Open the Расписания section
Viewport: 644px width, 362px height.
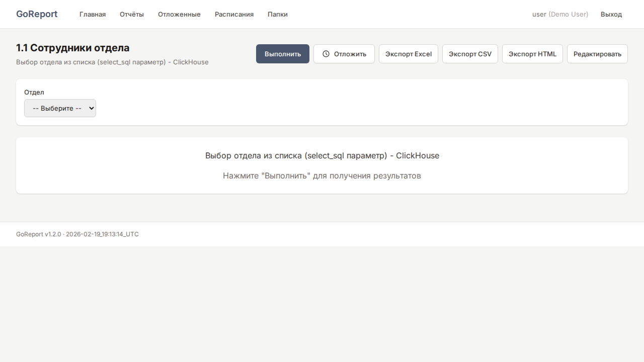coord(234,14)
